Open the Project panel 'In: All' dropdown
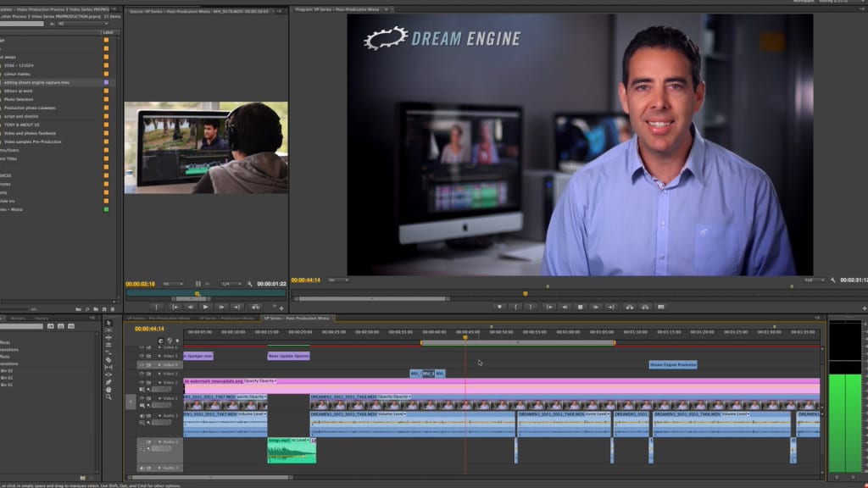This screenshot has height=488, width=868. (x=82, y=24)
